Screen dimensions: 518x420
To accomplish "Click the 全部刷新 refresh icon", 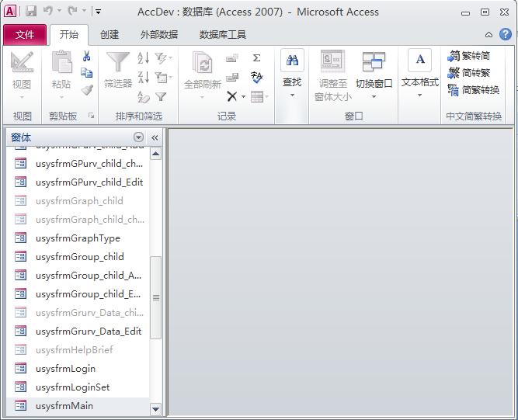I will coord(202,62).
